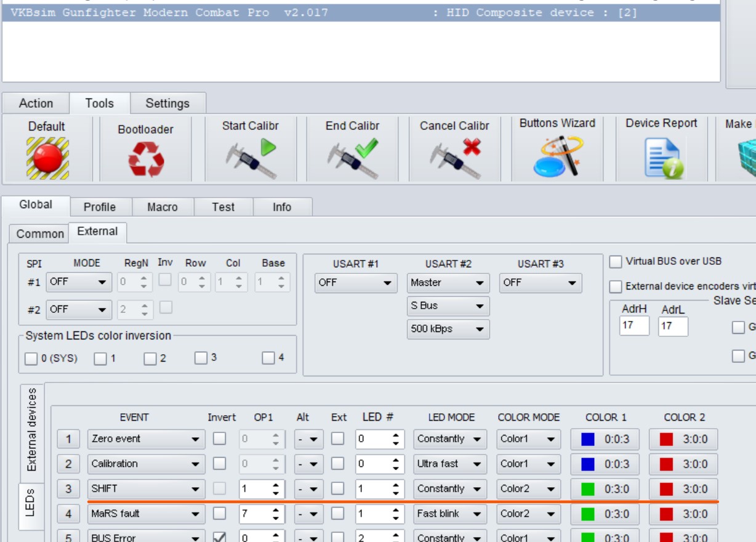Viewport: 756px width, 542px height.
Task: Toggle Invert for Zero event row
Action: 219,439
